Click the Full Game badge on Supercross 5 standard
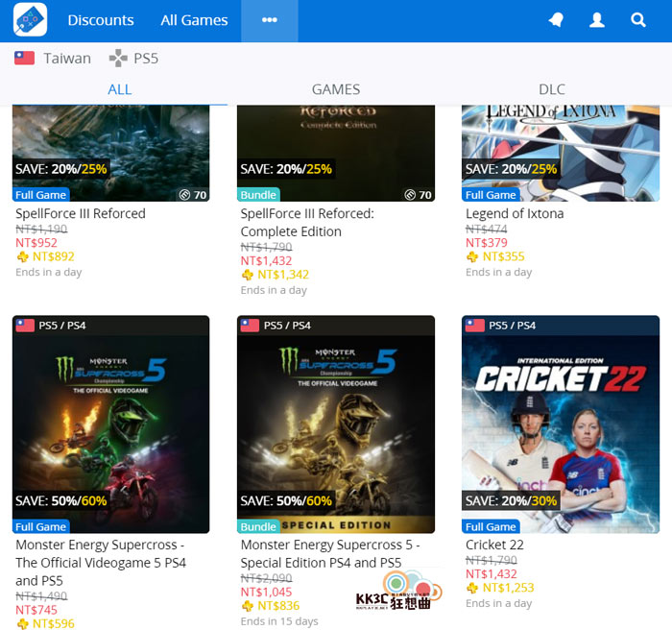Image resolution: width=672 pixels, height=630 pixels. [x=41, y=526]
